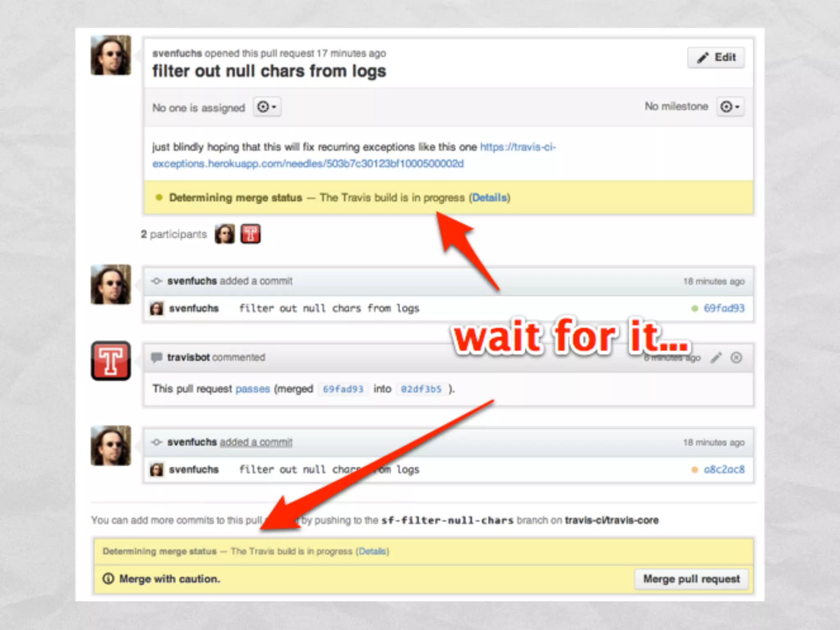This screenshot has height=630, width=840.
Task: Click Details link in bottom merge status
Action: coord(372,551)
